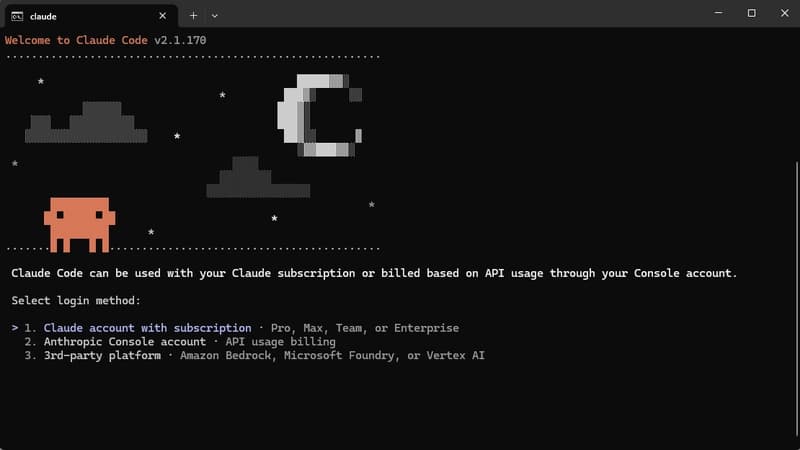Select the claude terminal tab

[91, 16]
